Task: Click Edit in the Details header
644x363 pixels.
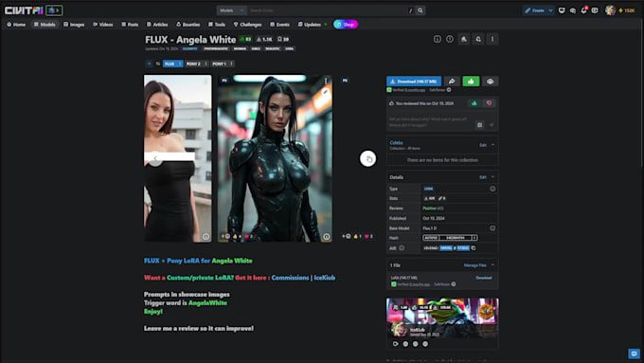Action: 483,177
